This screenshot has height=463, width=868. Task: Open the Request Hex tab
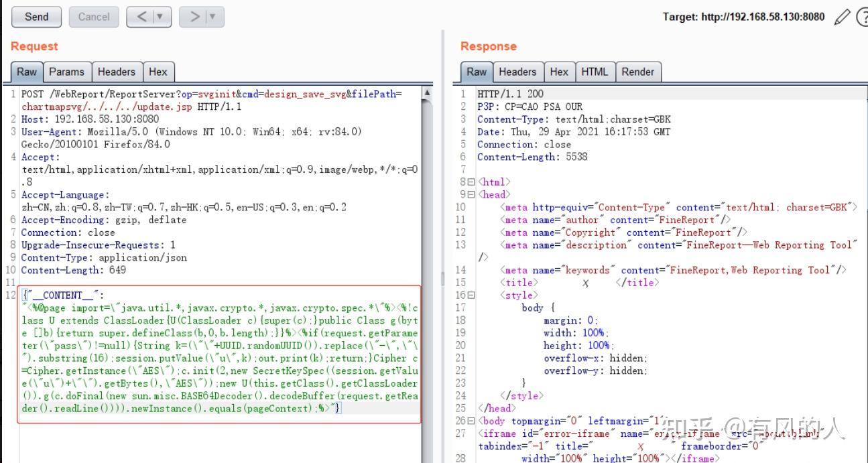pyautogui.click(x=158, y=72)
